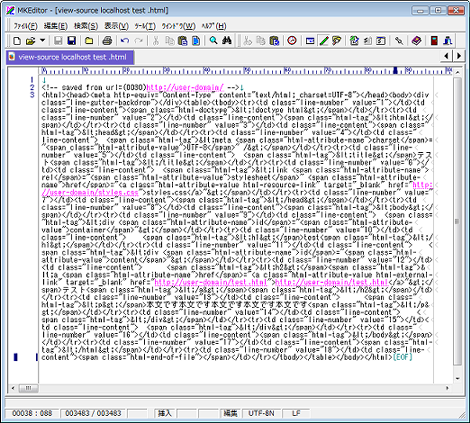Click the UTF-8N encoding indicator

(261, 413)
